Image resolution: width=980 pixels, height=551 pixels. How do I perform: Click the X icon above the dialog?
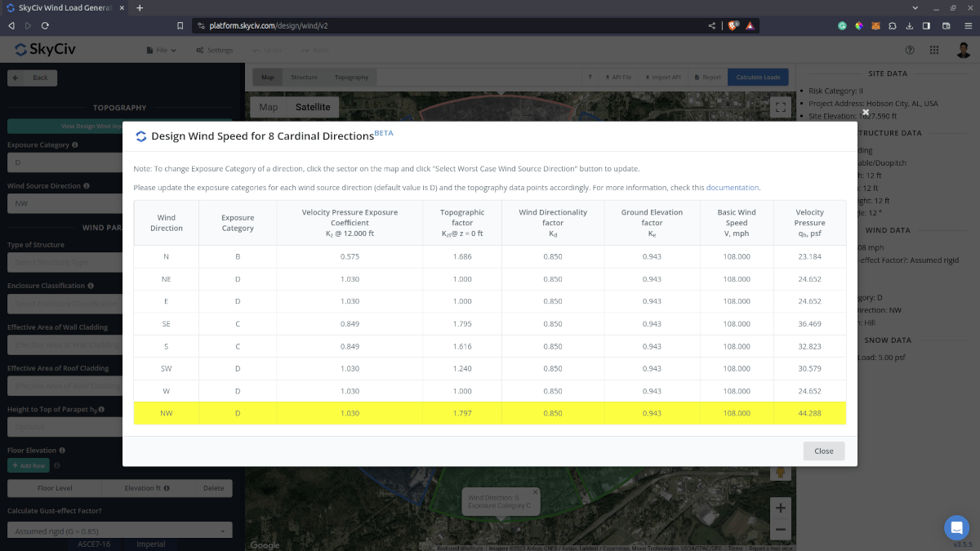click(866, 113)
